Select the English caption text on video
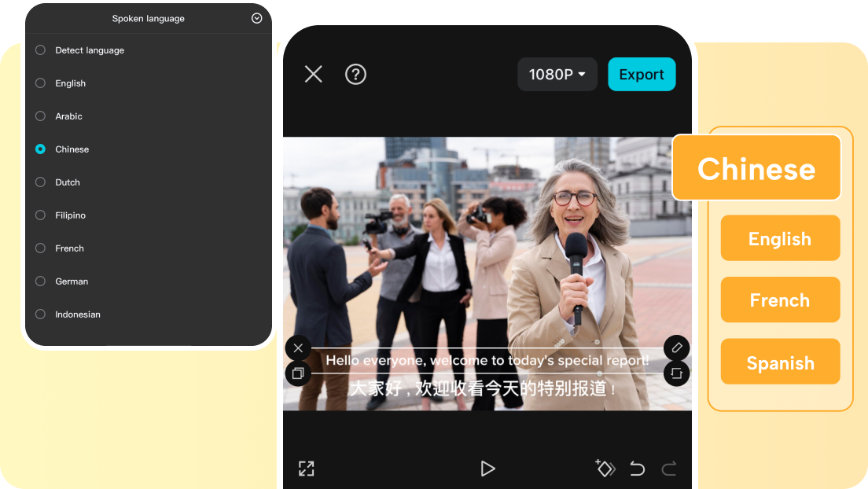 [487, 361]
